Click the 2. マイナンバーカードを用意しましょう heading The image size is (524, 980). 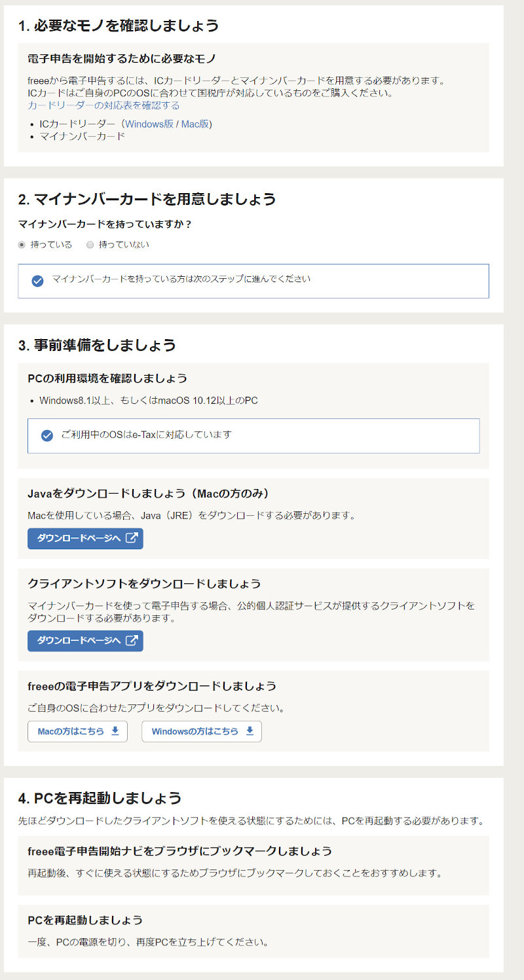(x=147, y=198)
